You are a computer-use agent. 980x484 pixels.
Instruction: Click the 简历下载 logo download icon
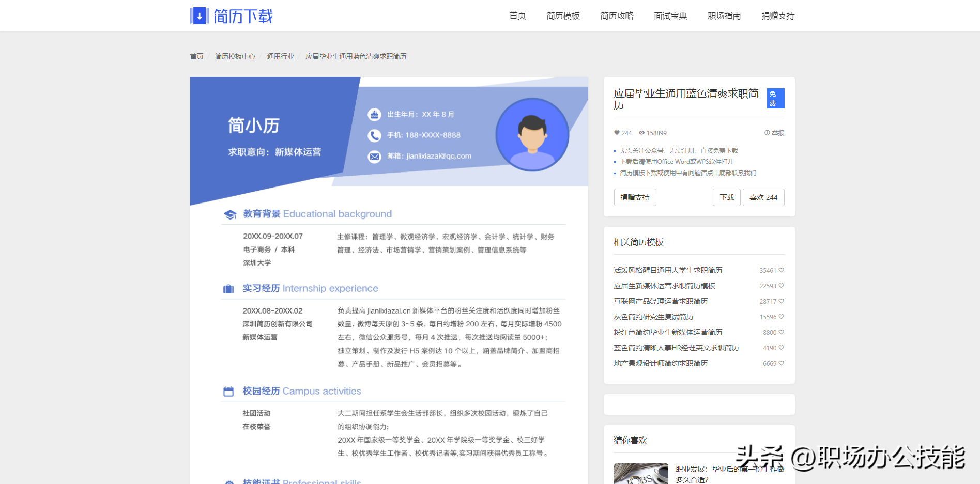click(x=198, y=15)
